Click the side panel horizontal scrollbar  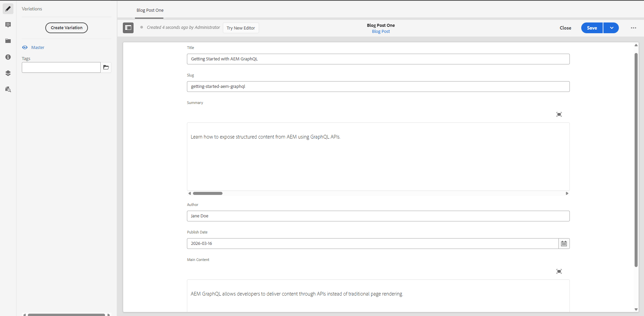[66, 315]
